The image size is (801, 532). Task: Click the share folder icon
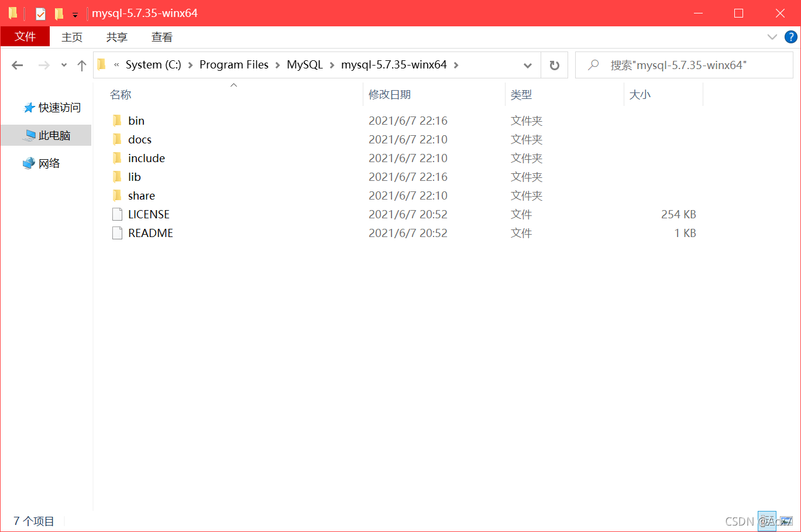(117, 195)
